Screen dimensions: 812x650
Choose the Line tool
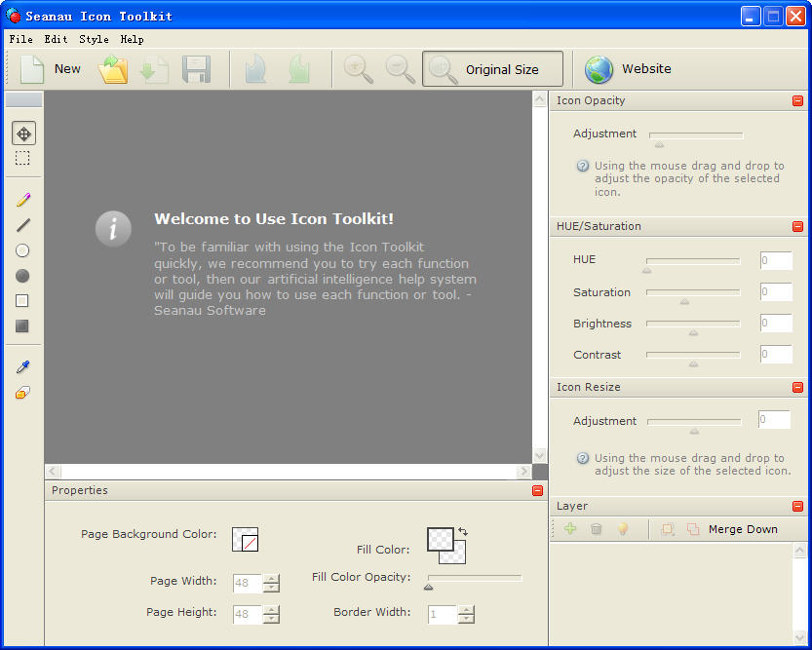[22, 225]
